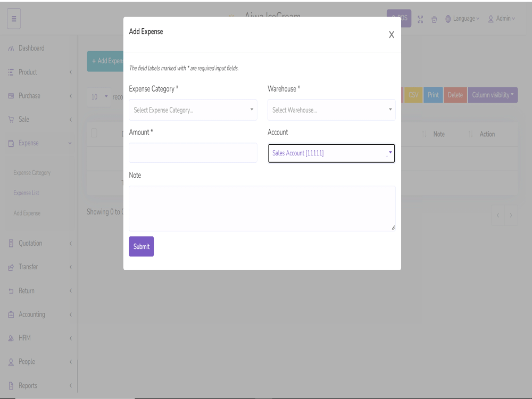Go to next page with right arrow
Image resolution: width=532 pixels, height=399 pixels.
(511, 215)
